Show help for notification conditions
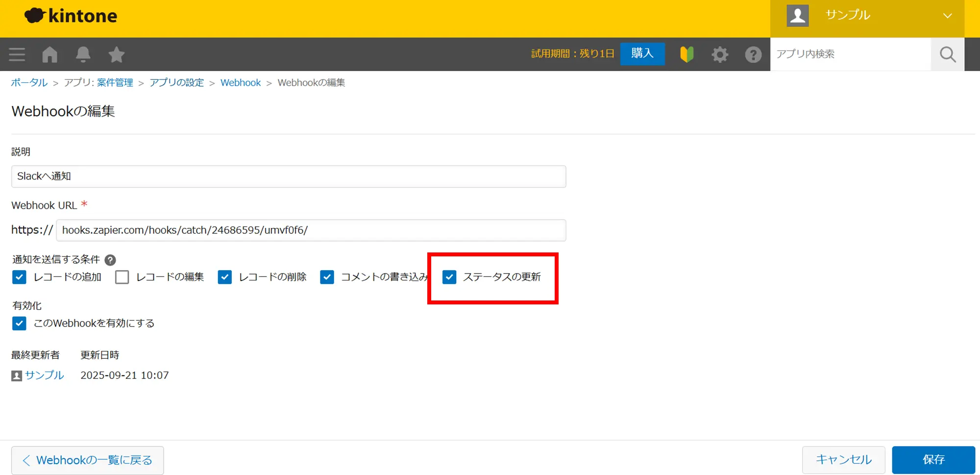This screenshot has height=475, width=980. (x=110, y=260)
